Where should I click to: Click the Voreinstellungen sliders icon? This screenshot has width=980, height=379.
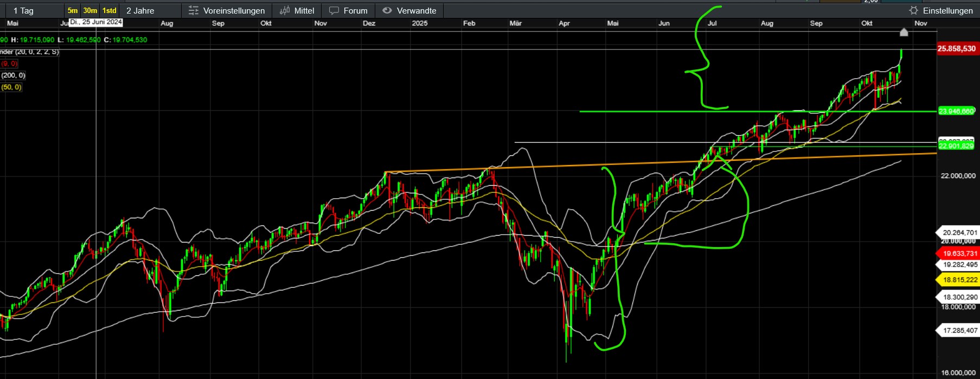pyautogui.click(x=193, y=11)
